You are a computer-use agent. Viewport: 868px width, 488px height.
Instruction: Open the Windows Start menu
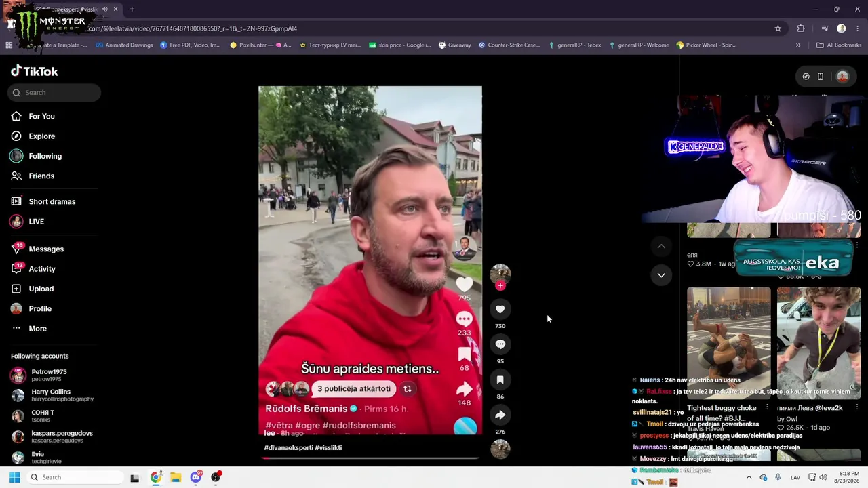point(14,477)
